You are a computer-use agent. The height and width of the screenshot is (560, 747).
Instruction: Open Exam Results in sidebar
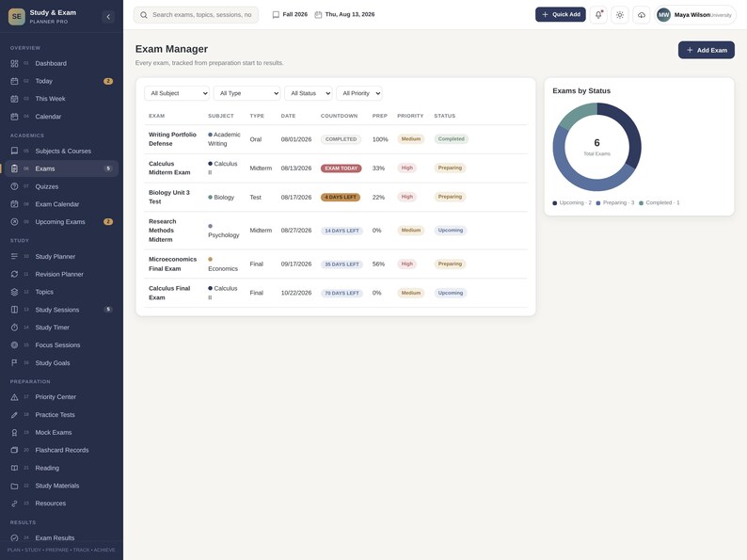(x=61, y=538)
